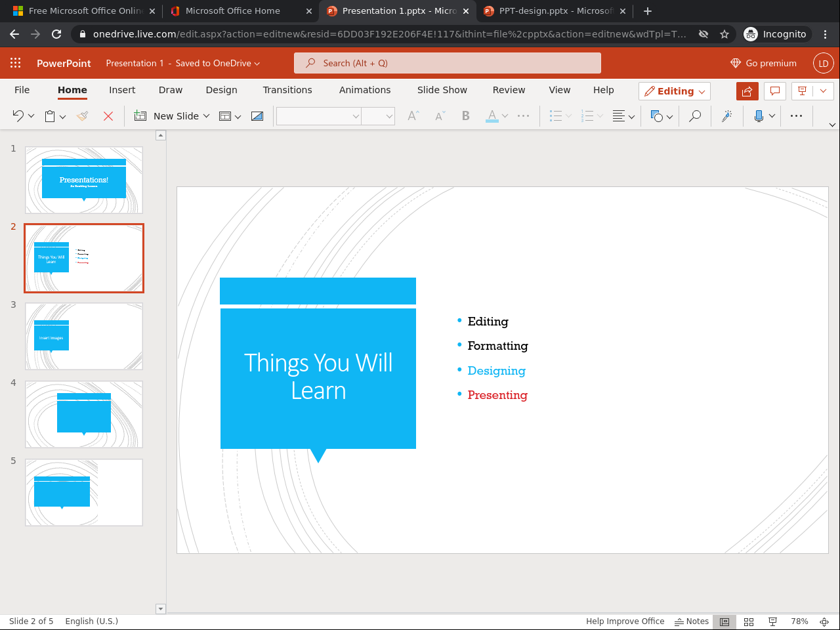Select Normal view in status bar
The height and width of the screenshot is (630, 840).
coord(724,621)
